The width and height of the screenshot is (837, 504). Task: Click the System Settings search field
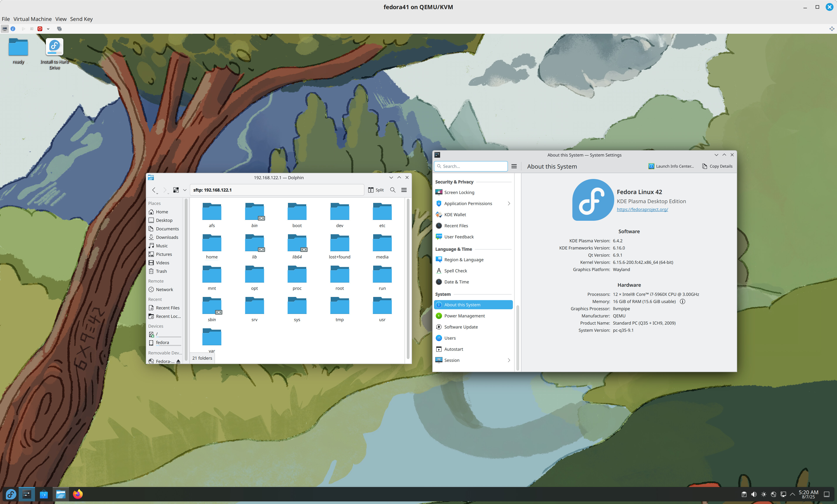pos(473,166)
